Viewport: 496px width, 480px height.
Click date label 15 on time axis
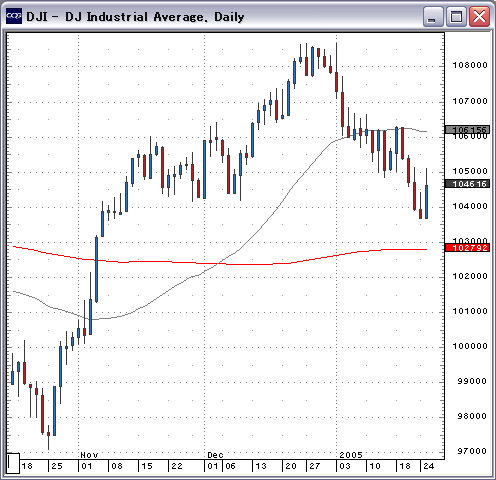tap(147, 466)
